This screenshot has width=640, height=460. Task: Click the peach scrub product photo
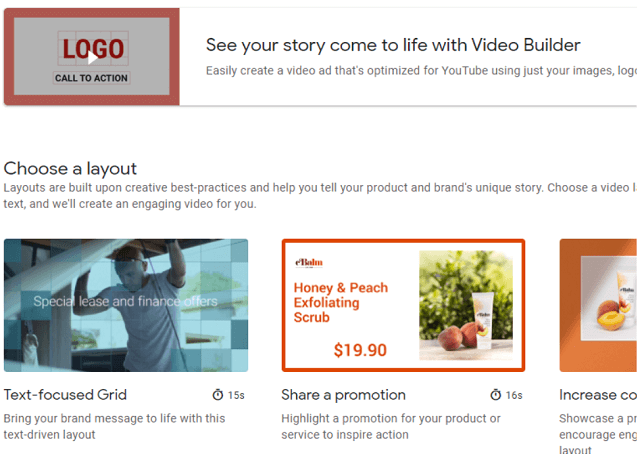tap(466, 305)
